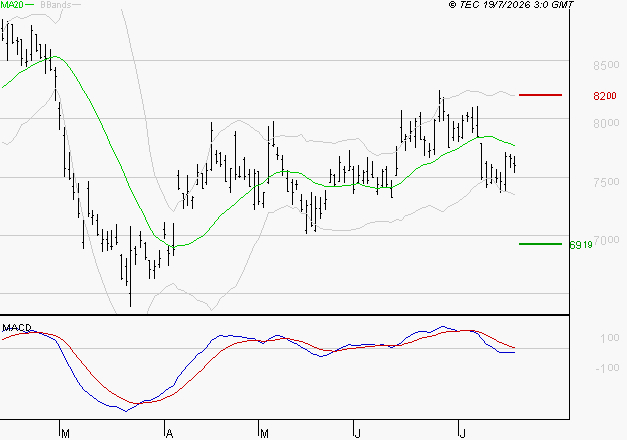Click the last J month marker
The image size is (627, 440).
pyautogui.click(x=463, y=434)
